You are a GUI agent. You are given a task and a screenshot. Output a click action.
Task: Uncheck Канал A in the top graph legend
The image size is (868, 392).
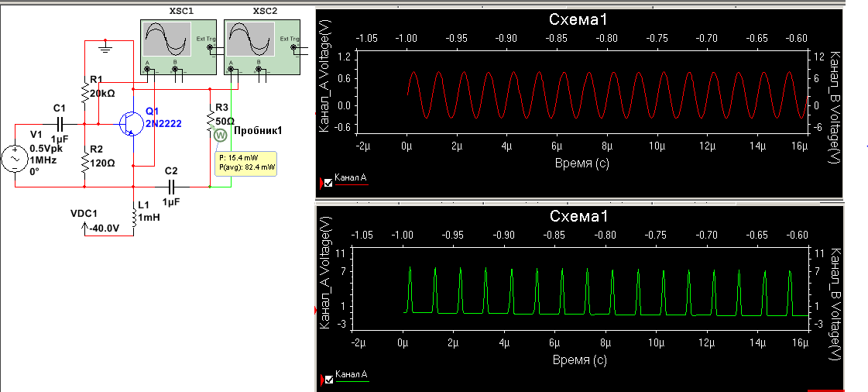coord(329,183)
